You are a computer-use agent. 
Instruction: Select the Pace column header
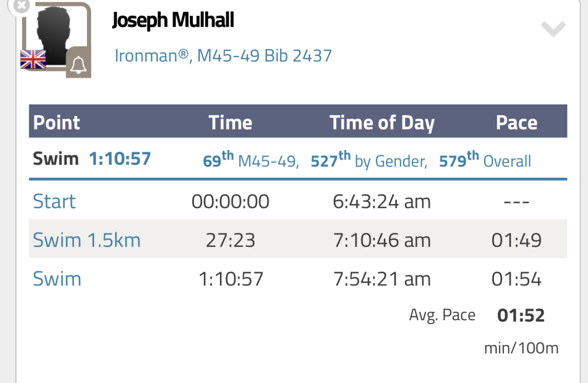(517, 123)
